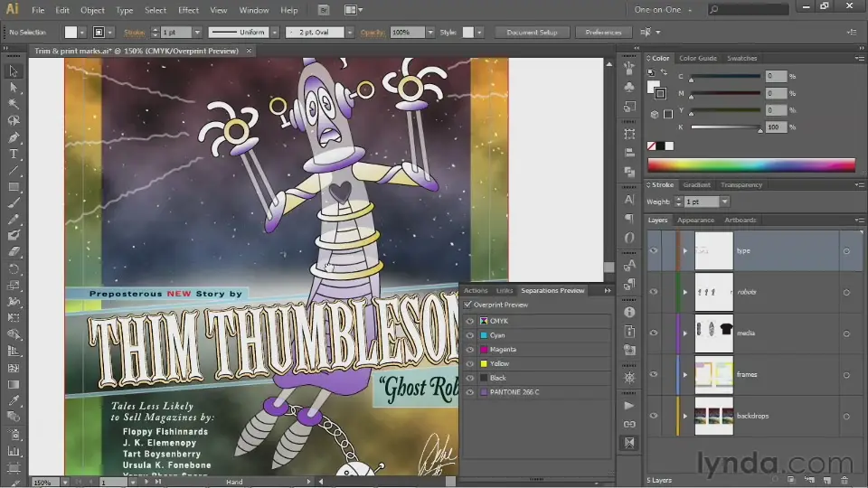The width and height of the screenshot is (868, 488).
Task: Expand the frames layer
Action: (x=685, y=374)
